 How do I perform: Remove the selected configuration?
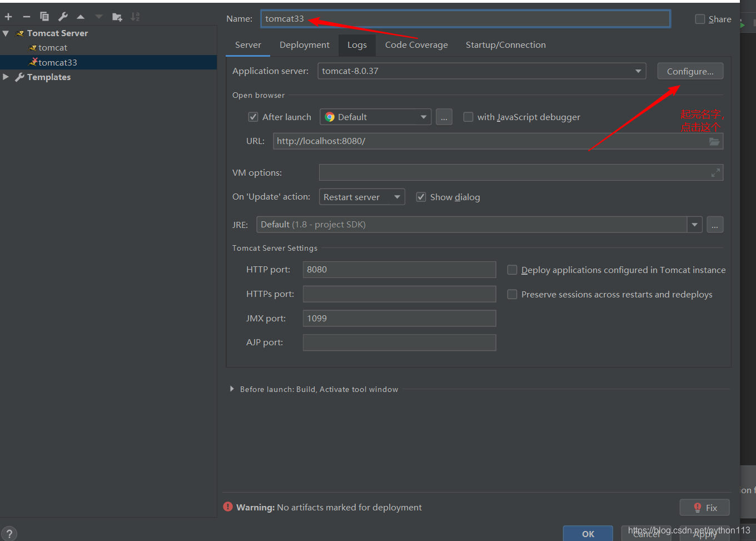pyautogui.click(x=26, y=17)
